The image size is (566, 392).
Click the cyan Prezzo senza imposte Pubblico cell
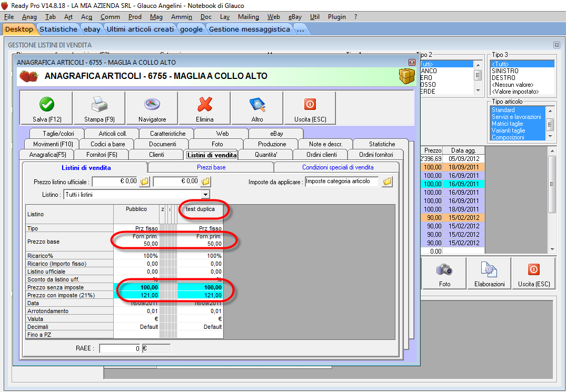136,287
